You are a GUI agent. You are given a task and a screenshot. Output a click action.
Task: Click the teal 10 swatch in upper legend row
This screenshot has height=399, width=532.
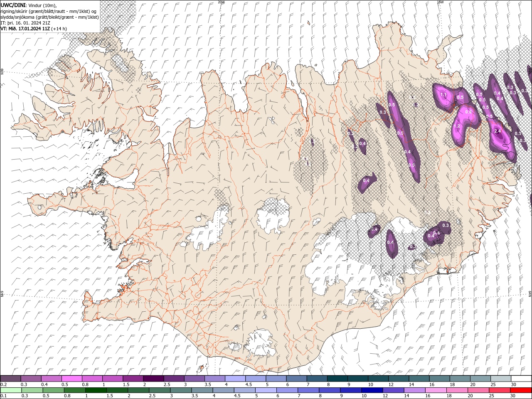point(378,379)
